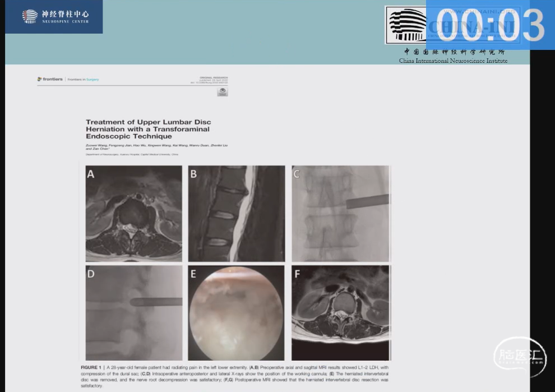Open image panel F postoperative MRI
Screen dimensions: 555x392
click(x=340, y=313)
